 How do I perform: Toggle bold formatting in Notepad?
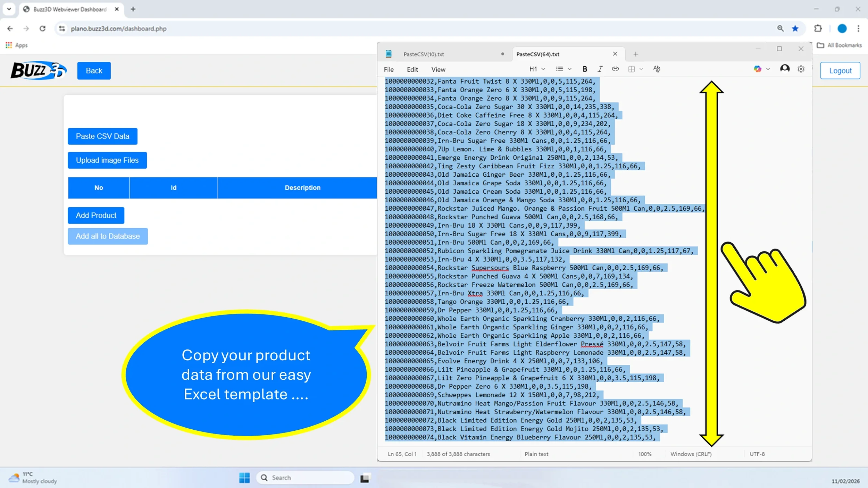[585, 69]
